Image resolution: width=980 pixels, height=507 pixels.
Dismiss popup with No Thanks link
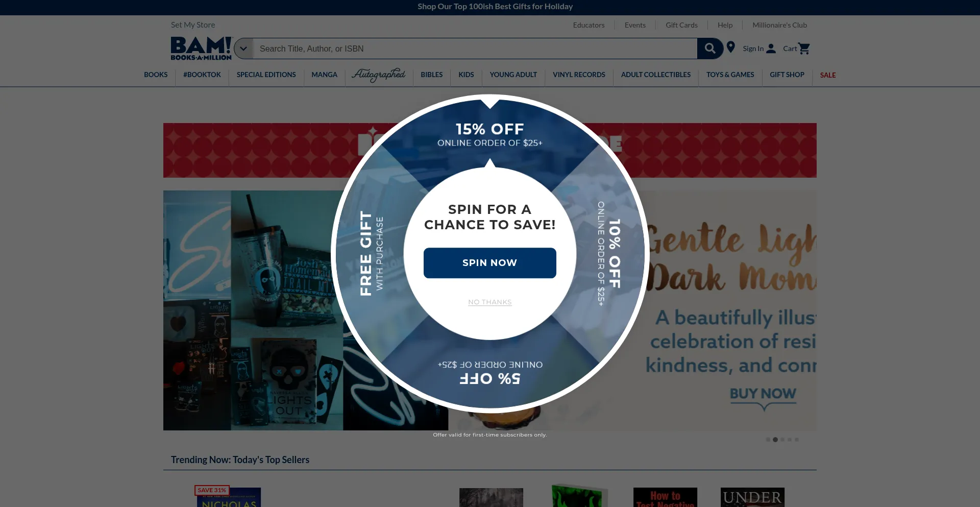coord(489,302)
